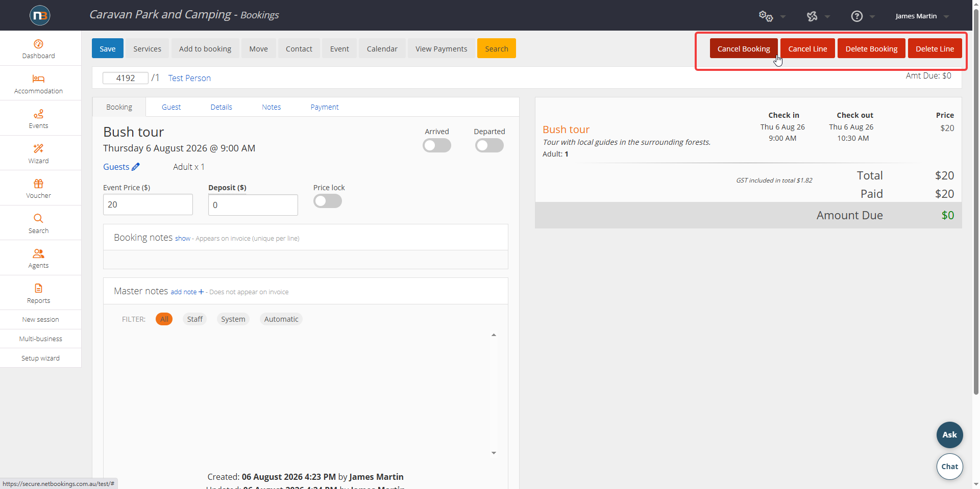Open the Voucher gift icon

(x=38, y=184)
